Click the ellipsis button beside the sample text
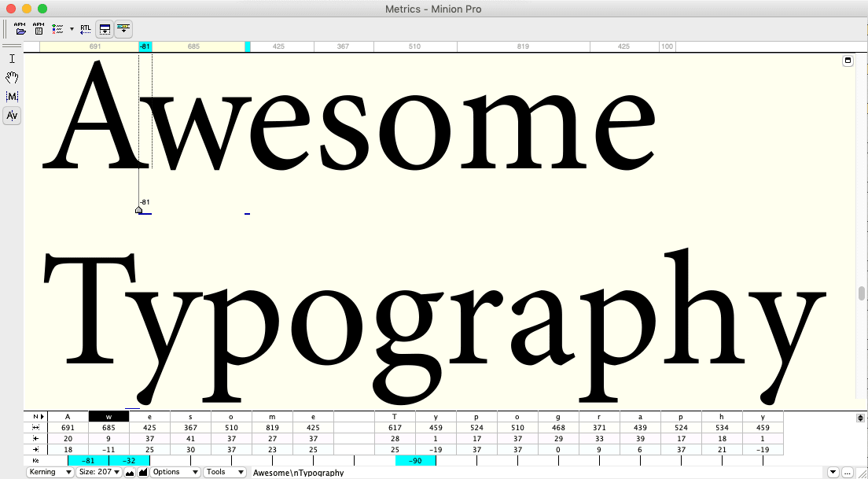This screenshot has width=868, height=479. pyautogui.click(x=848, y=473)
